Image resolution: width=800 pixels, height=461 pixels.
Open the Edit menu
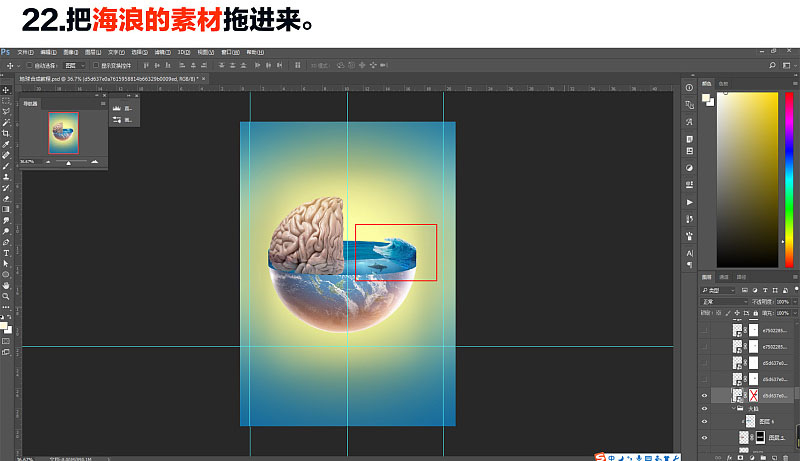coord(48,52)
